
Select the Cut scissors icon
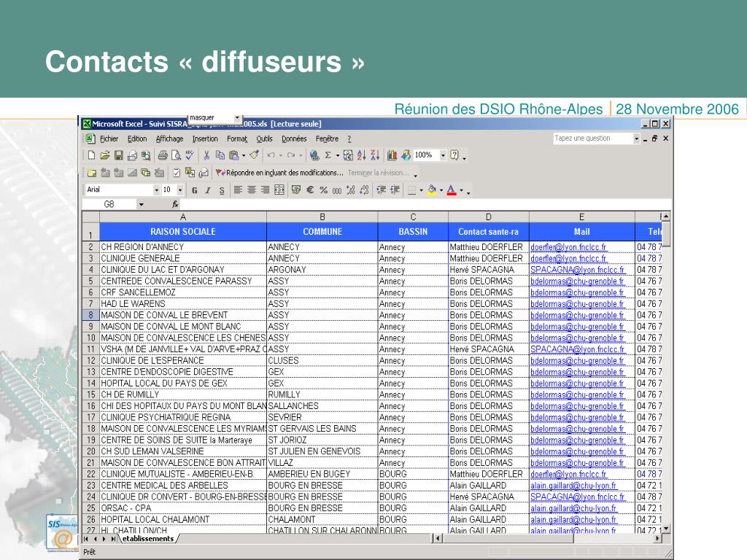coord(206,155)
